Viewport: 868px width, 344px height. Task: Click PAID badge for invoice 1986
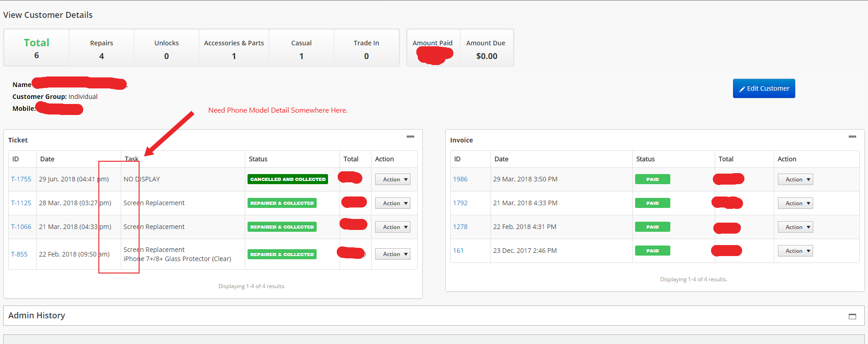tap(652, 179)
